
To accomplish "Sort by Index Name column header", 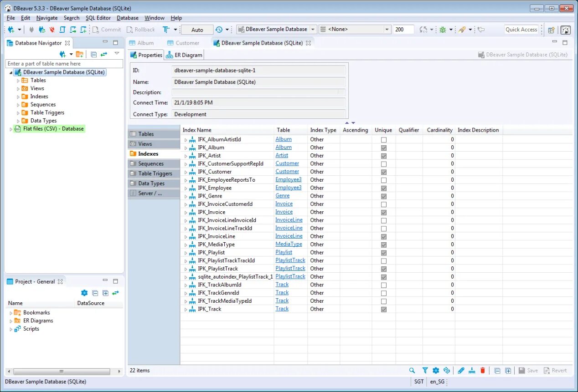I will coord(227,130).
